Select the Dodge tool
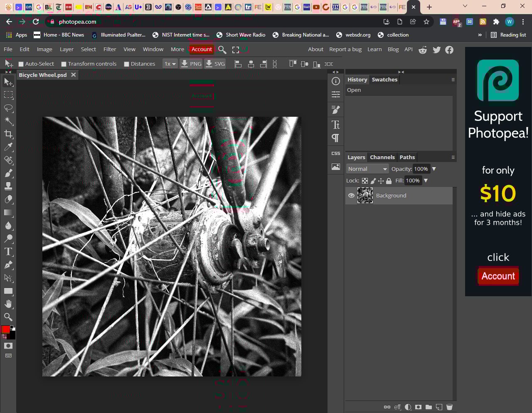532x413 pixels. click(8, 238)
